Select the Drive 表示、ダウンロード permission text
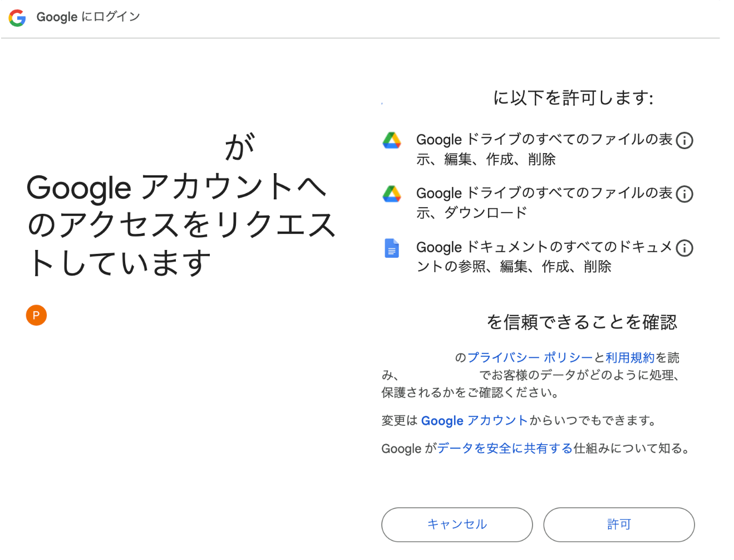Viewport: 734px width, 560px height. point(544,203)
